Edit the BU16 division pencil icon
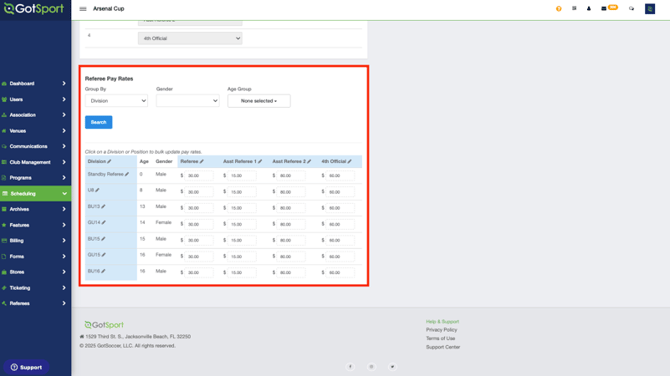This screenshot has height=376, width=670. coord(103,271)
